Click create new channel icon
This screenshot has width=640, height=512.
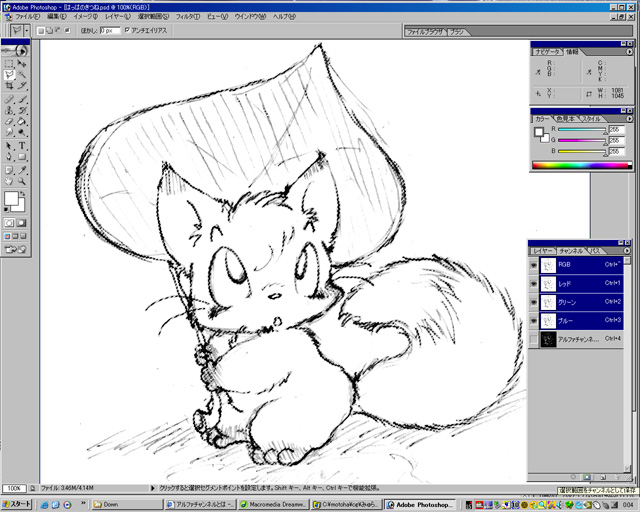click(x=603, y=477)
